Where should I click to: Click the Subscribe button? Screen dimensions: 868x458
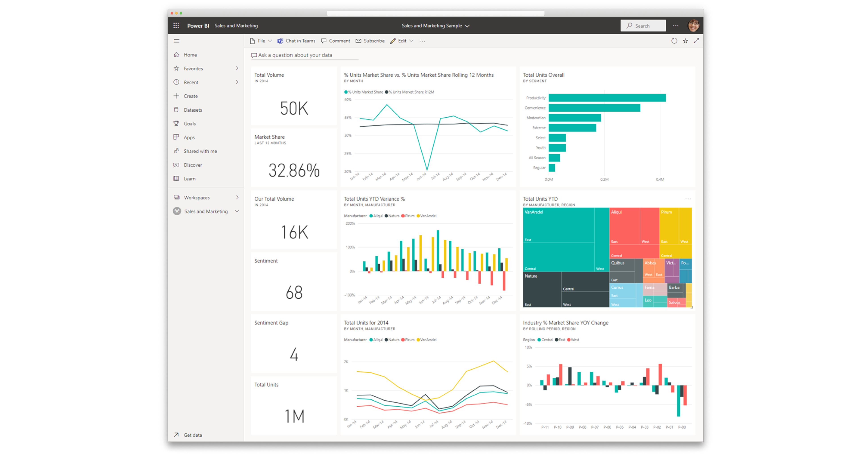(x=370, y=41)
